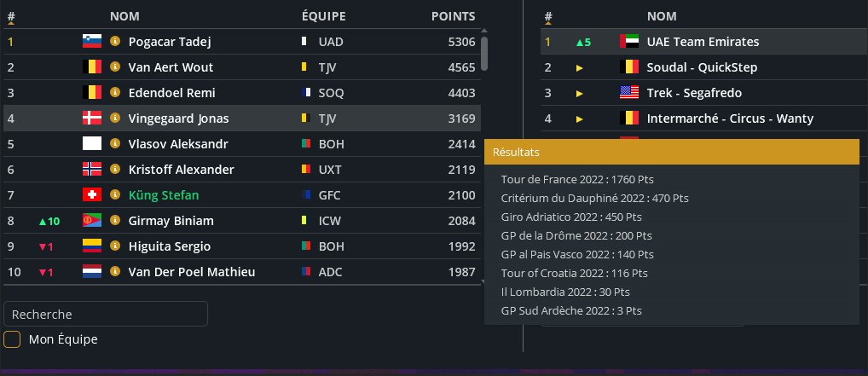Click the info icon for Vingegaard Jonas
The image size is (868, 376).
point(115,119)
